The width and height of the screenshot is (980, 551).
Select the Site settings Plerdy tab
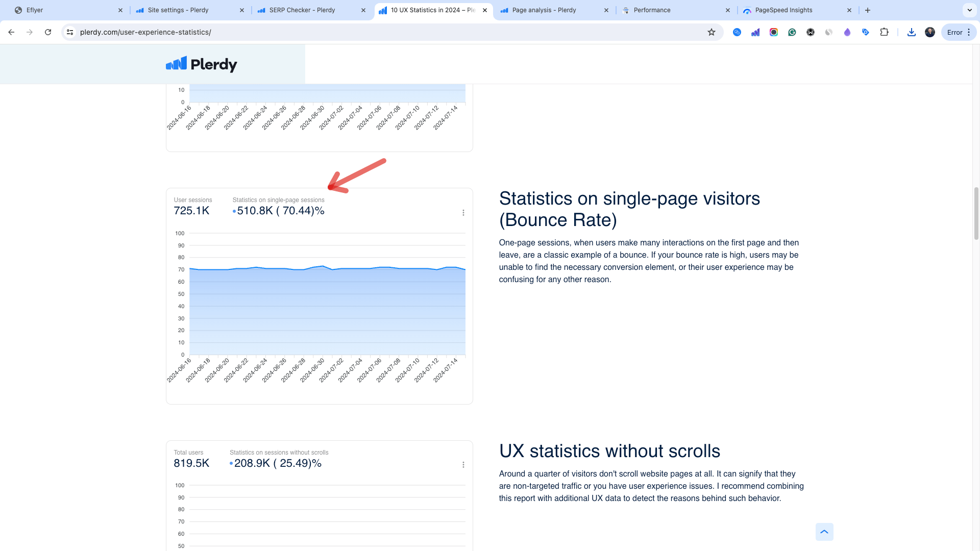click(x=178, y=10)
